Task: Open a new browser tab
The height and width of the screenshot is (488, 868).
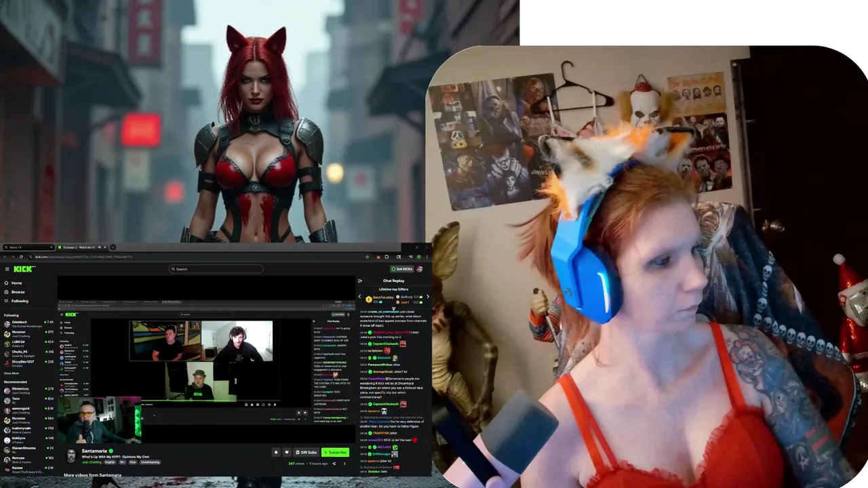Action: click(113, 247)
